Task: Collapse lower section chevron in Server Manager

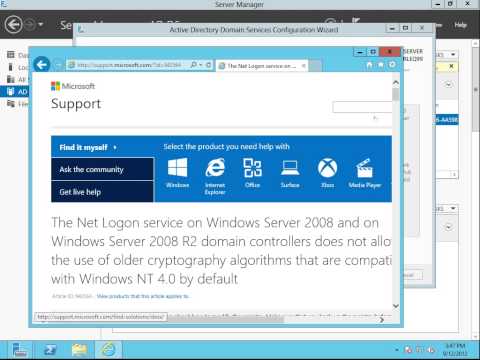Action: point(449,227)
